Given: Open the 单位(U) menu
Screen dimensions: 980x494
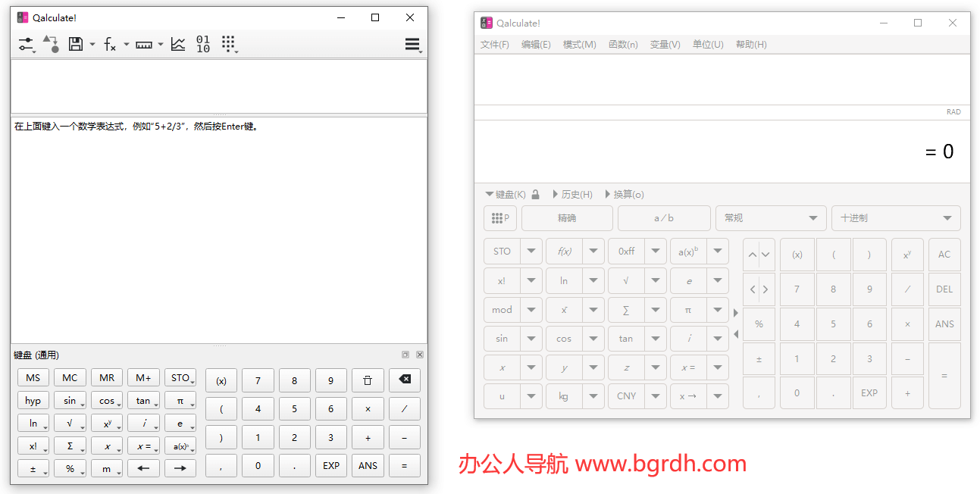Looking at the screenshot, I should pyautogui.click(x=708, y=45).
